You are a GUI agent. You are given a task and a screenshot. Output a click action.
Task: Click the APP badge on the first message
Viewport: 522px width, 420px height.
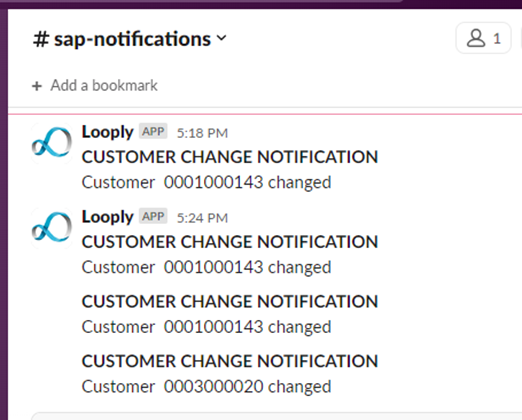153,131
